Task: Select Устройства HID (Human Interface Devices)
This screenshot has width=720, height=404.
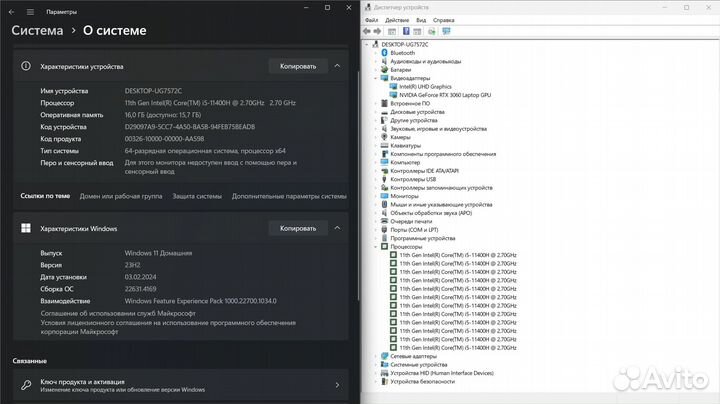Action: pos(442,373)
